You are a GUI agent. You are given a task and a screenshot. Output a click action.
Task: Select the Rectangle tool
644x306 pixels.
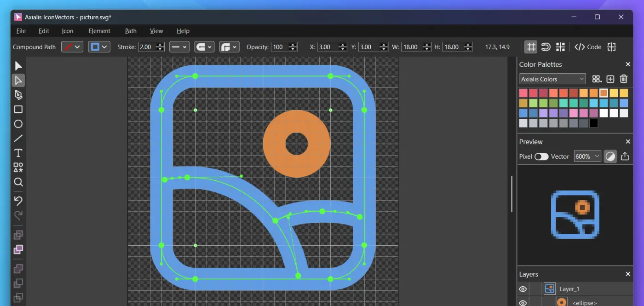coord(18,110)
